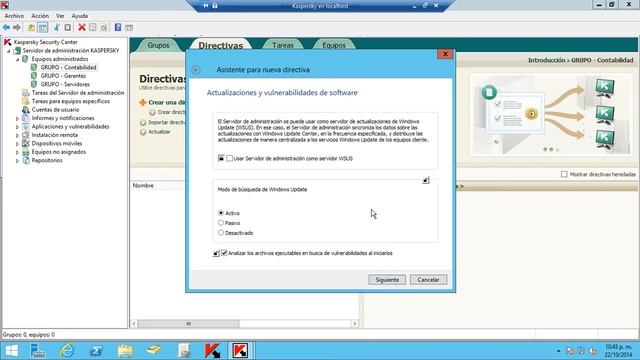This screenshot has width=640, height=360.
Task: Check Mostrar directivas heredadas checkbox
Action: point(564,174)
